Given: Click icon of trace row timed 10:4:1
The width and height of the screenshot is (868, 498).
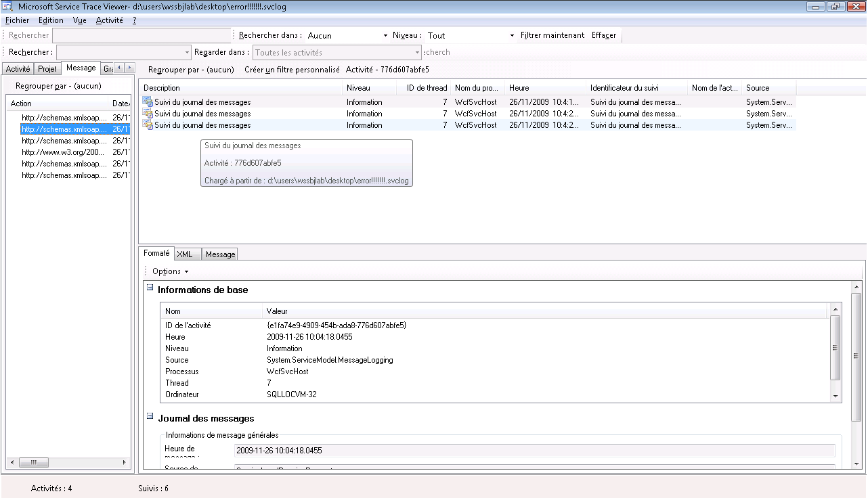Looking at the screenshot, I should [148, 102].
